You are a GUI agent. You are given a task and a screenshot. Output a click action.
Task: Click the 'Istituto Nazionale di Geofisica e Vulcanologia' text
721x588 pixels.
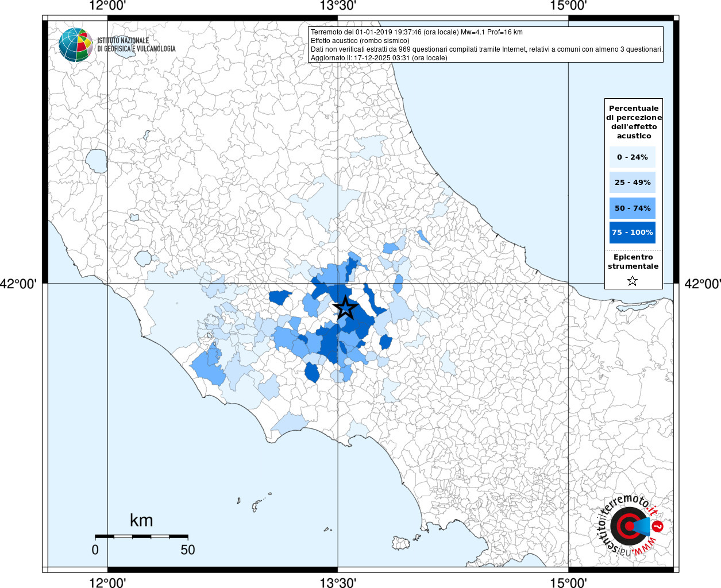coord(136,45)
